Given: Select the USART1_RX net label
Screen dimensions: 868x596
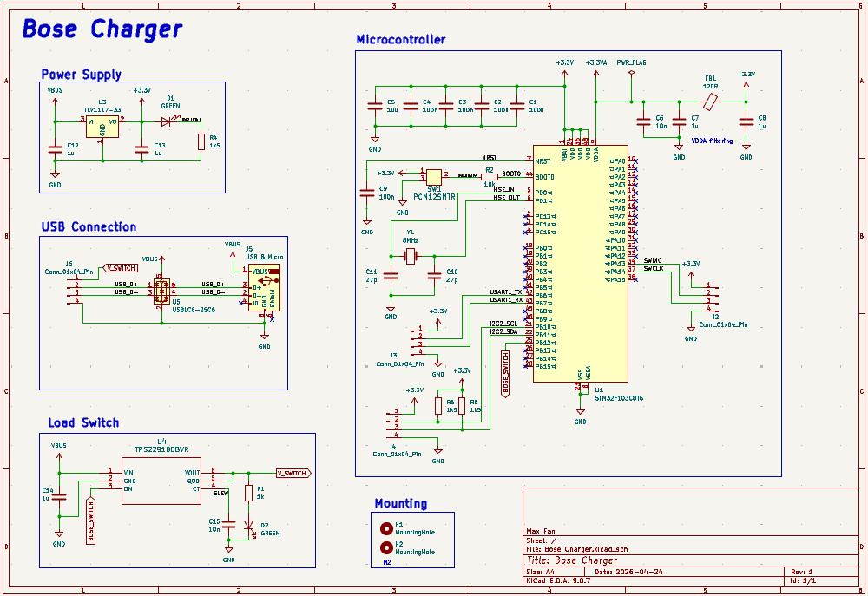Looking at the screenshot, I should [x=506, y=299].
